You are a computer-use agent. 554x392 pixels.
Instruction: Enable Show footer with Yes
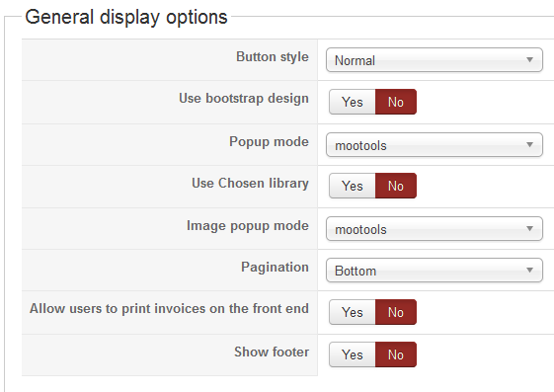pyautogui.click(x=353, y=354)
